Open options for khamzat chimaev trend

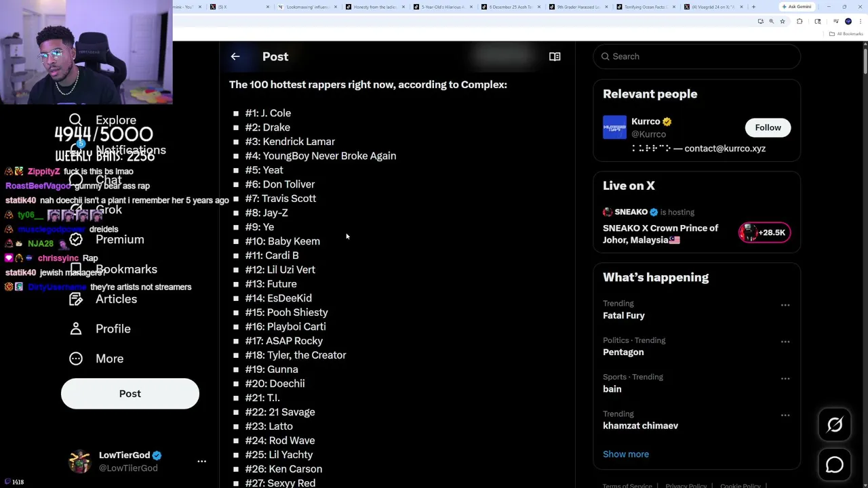785,415
